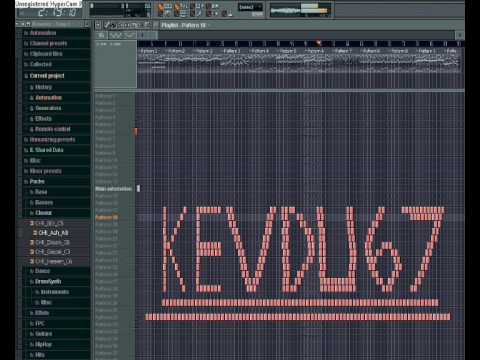The image size is (480, 360).
Task: Click the playlist playhead marker on the timeline
Action: click(319, 43)
